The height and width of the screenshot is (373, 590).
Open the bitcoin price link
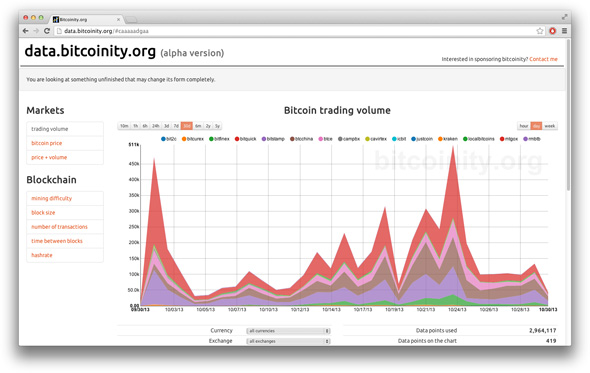47,143
